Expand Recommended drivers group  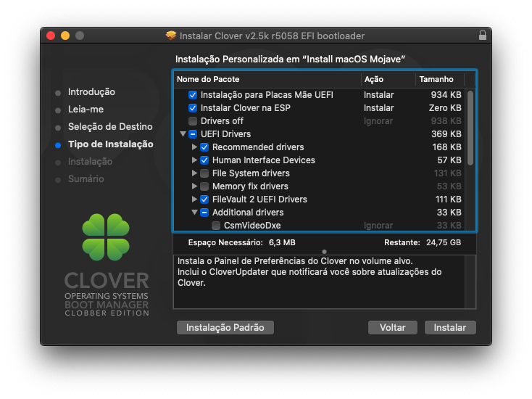(x=194, y=147)
